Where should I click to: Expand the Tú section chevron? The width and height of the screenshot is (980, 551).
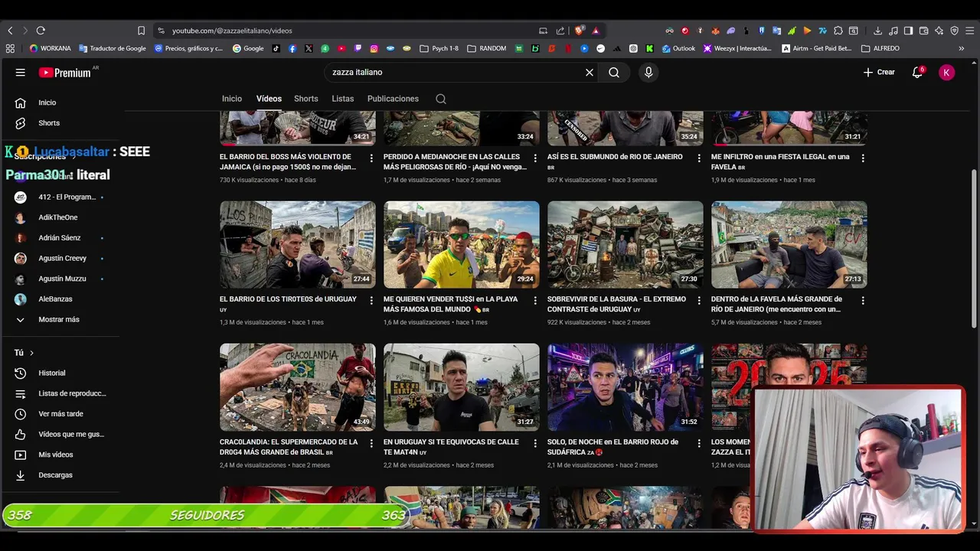(31, 353)
